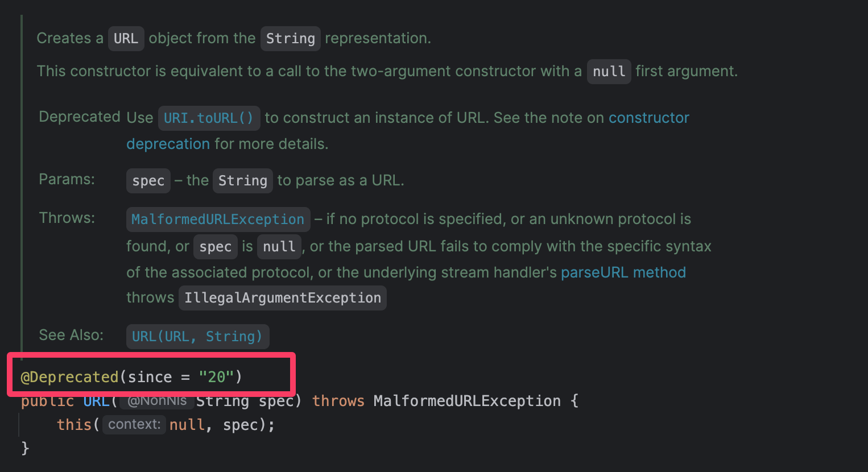
Task: Click the @NonNls inlay annotation
Action: point(157,401)
